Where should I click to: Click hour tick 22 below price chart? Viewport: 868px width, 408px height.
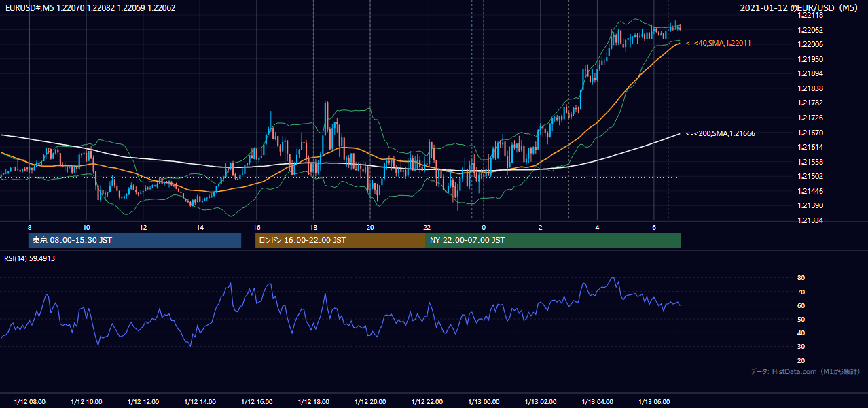pyautogui.click(x=427, y=226)
